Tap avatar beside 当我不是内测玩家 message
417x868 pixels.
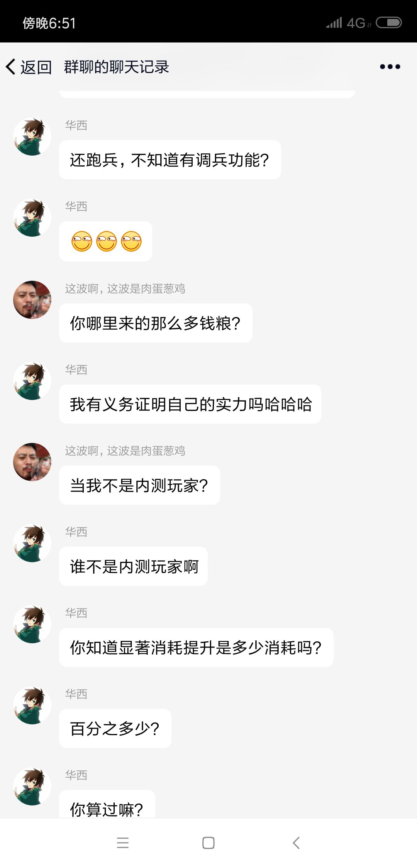pos(32,462)
